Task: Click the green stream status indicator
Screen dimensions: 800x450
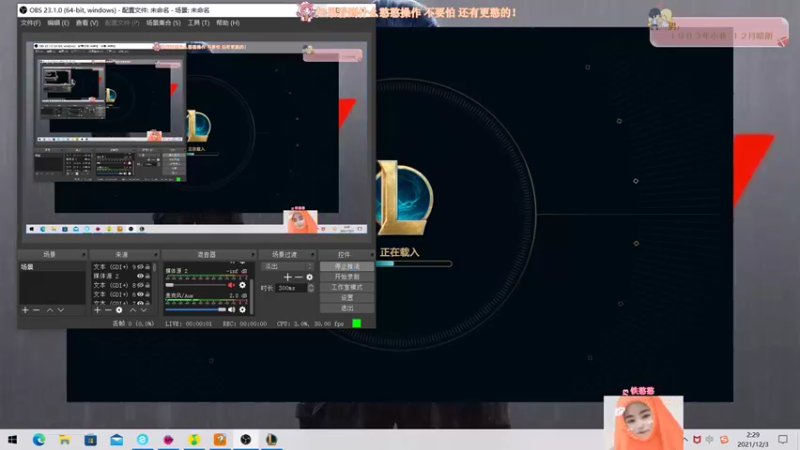Action: click(357, 323)
